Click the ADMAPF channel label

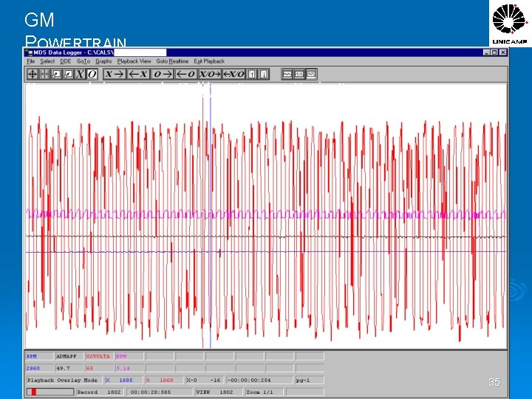pos(69,356)
